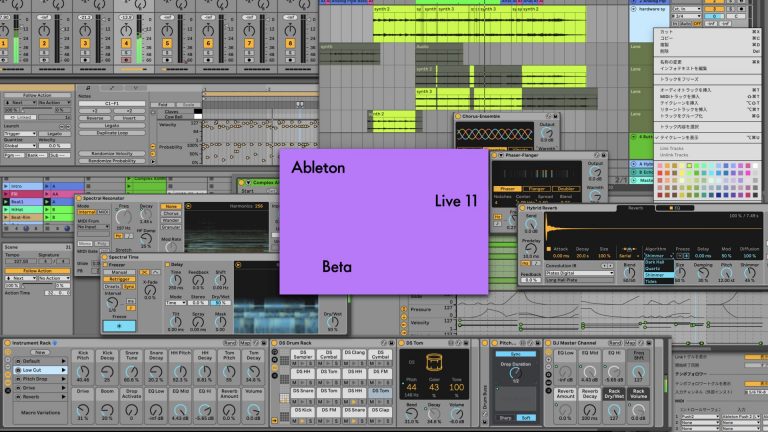The image size is (768, 432).
Task: Click track 4 arm record button
Action: pos(126,60)
